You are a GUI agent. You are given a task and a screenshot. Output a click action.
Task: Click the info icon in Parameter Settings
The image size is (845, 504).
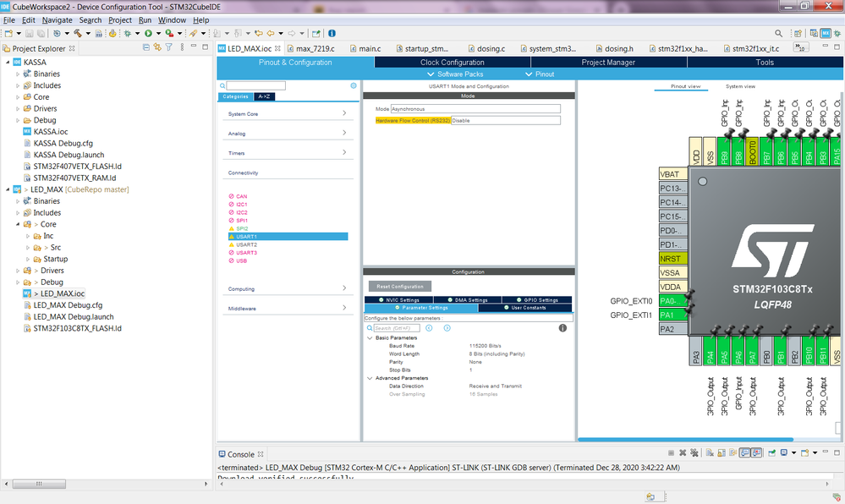pyautogui.click(x=562, y=328)
